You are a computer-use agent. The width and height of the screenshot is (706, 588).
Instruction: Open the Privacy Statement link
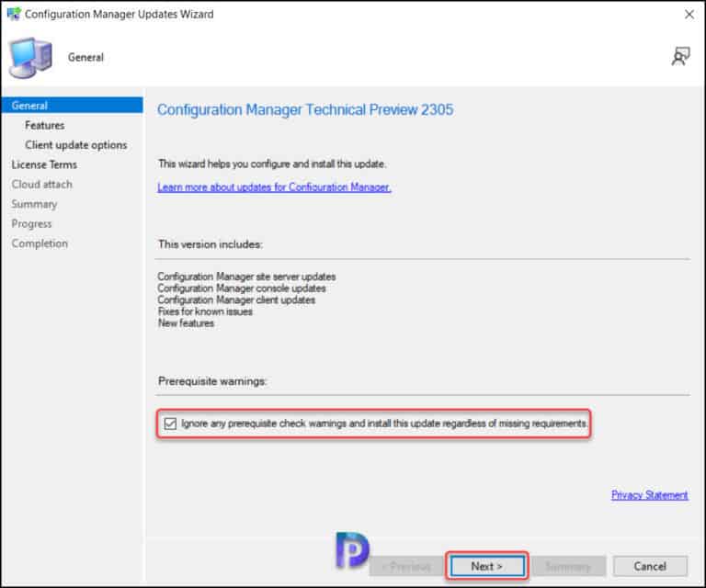pyautogui.click(x=649, y=495)
